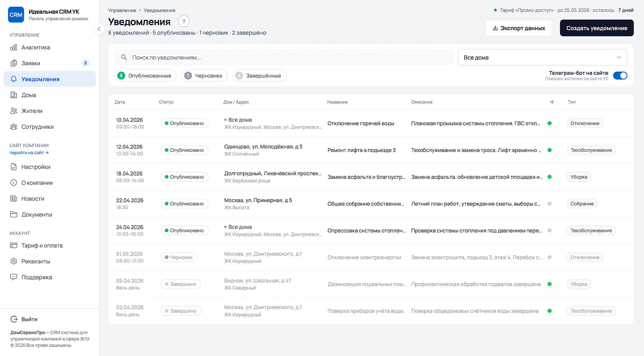The height and width of the screenshot is (356, 644).
Task: Click date 18.04.2026 in the table
Action: point(129,174)
